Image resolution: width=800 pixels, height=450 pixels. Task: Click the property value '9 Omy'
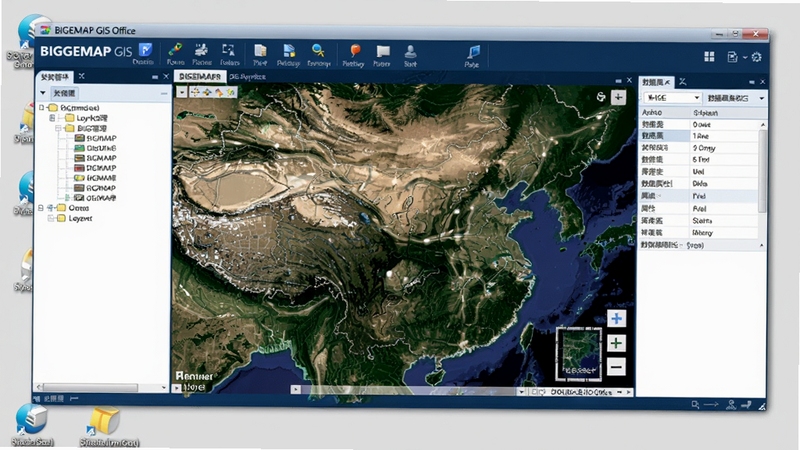click(x=704, y=148)
